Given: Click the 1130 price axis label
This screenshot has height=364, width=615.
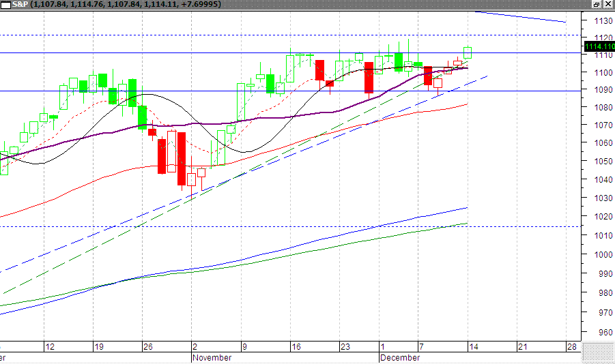Looking at the screenshot, I should pos(603,20).
